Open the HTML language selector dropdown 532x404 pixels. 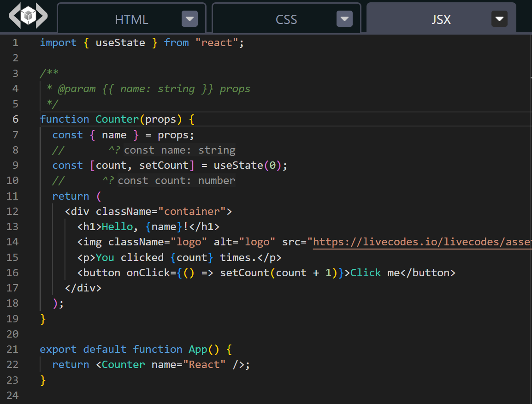coord(189,19)
